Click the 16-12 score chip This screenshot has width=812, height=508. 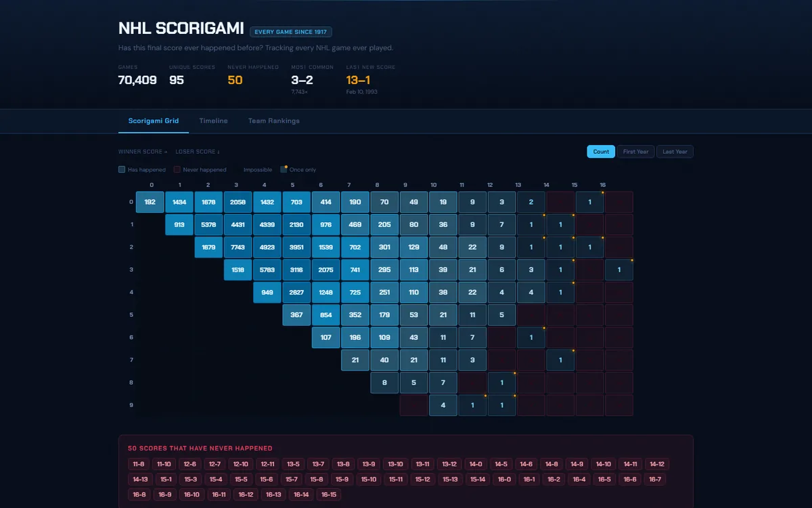[246, 494]
